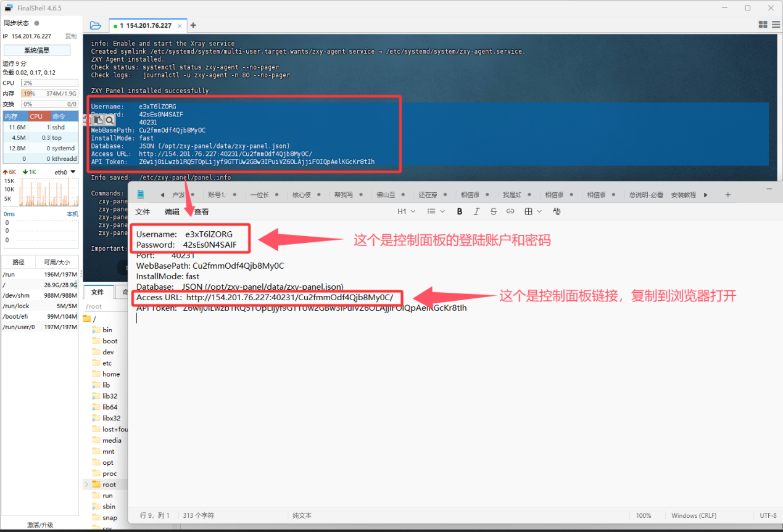Click the network traffic graph
783x532 pixels.
[49, 192]
